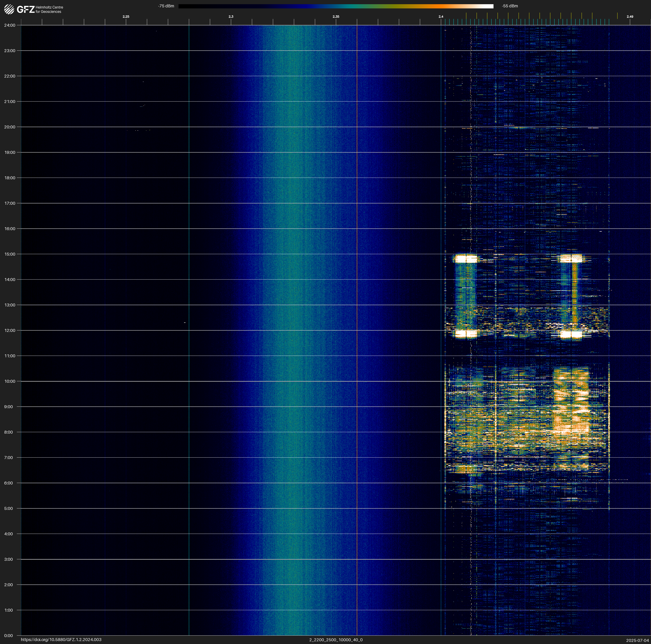
Task: Click the Helmholtz Centre for Geosciences text
Action: [x=49, y=9]
